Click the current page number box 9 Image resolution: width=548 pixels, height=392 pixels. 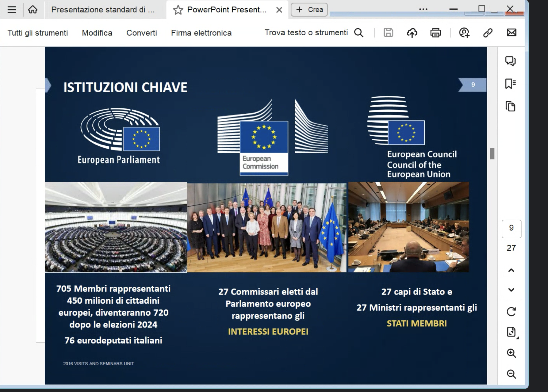(512, 229)
